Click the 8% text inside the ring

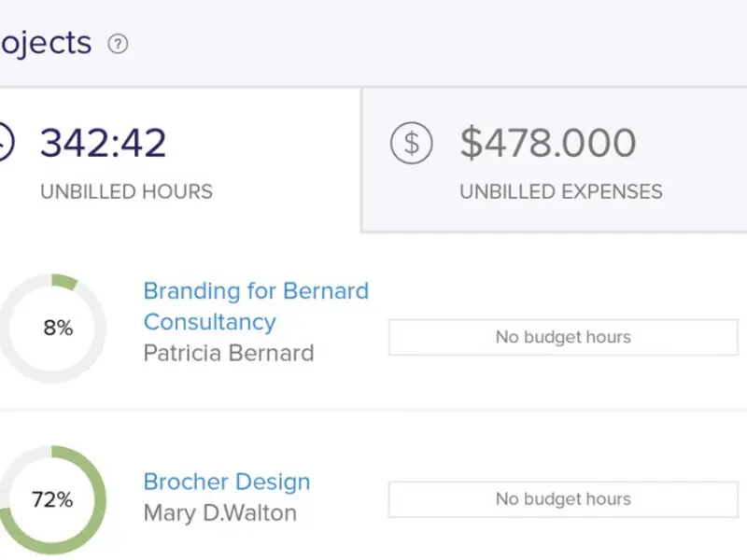58,328
